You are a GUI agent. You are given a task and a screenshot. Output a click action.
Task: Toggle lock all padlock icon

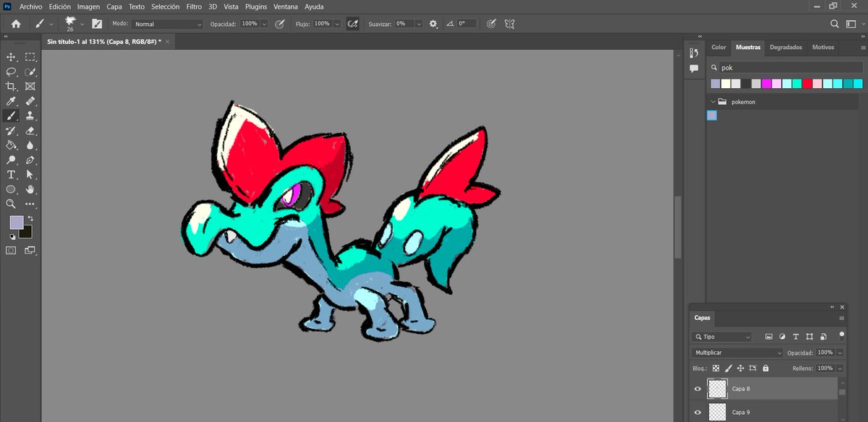pos(765,369)
